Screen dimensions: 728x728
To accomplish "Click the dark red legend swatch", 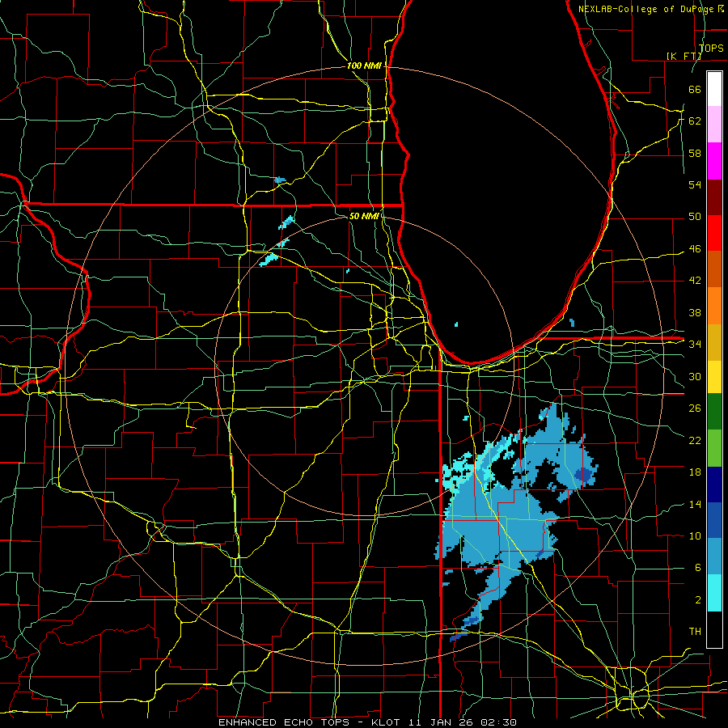I will coord(714,197).
